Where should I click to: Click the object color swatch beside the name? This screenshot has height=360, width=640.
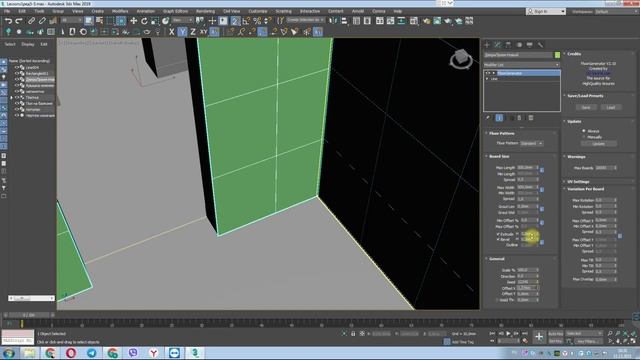pos(558,55)
